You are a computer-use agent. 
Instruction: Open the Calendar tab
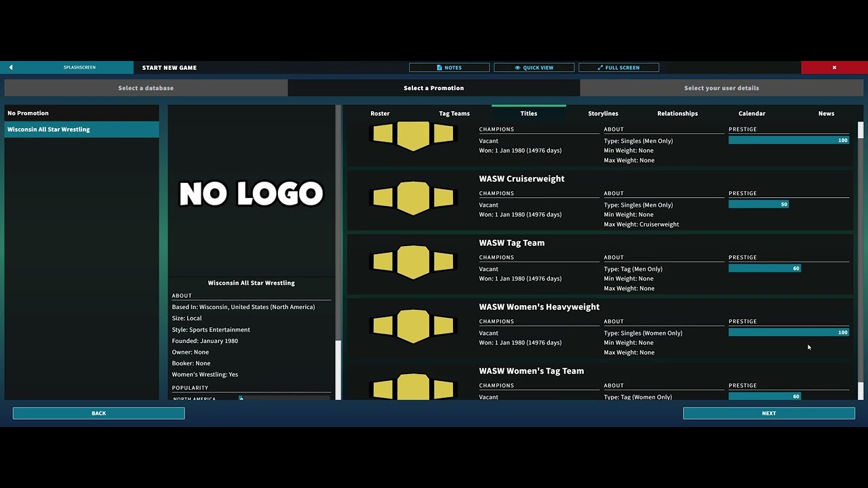[x=751, y=114]
